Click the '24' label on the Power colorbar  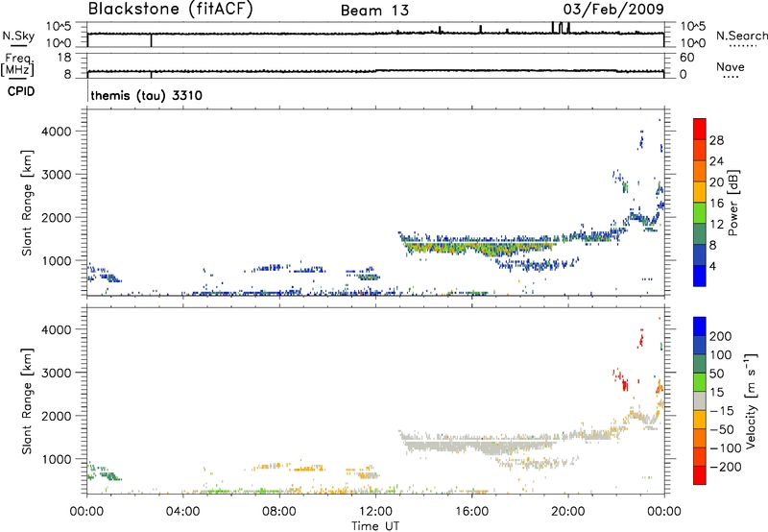pyautogui.click(x=716, y=161)
